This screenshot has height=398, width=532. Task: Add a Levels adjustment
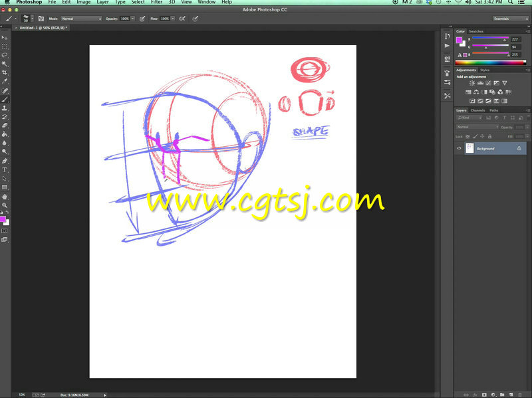pyautogui.click(x=480, y=83)
